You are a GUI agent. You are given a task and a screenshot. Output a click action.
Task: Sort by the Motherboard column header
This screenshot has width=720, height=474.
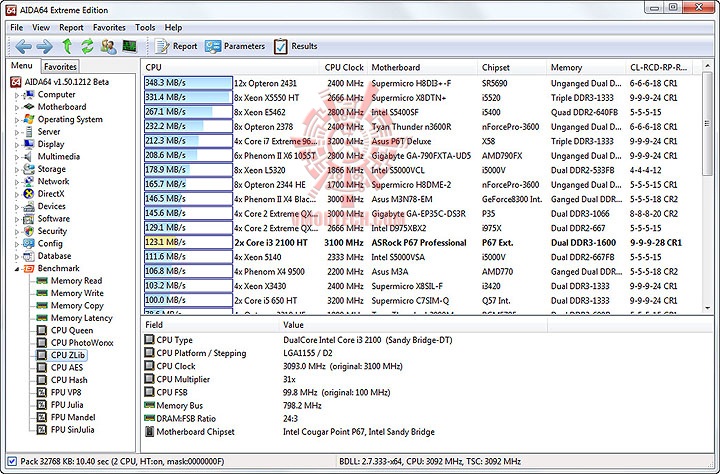pos(422,67)
